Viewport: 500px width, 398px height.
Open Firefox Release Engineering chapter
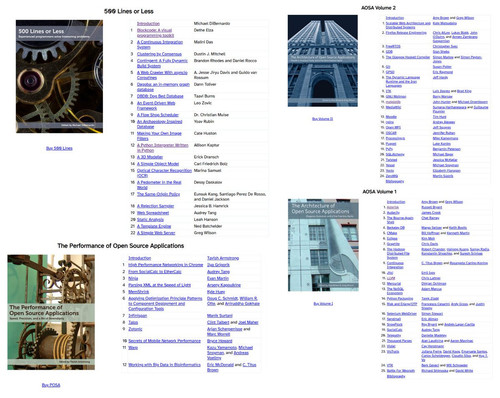click(406, 33)
